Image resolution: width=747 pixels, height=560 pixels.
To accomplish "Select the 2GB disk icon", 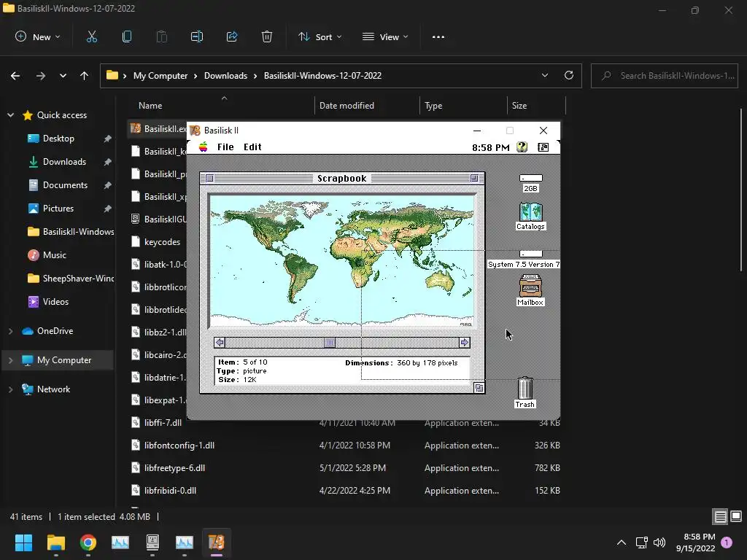I will click(530, 179).
